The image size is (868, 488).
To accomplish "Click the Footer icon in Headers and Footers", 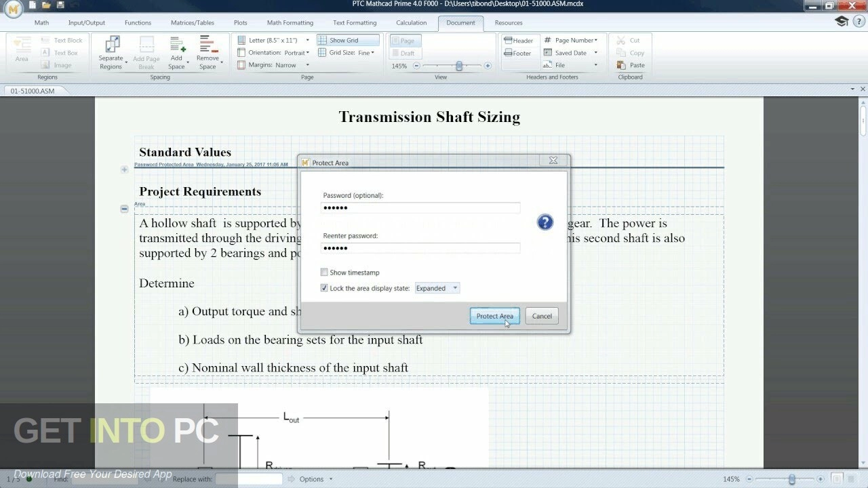I will (x=508, y=53).
